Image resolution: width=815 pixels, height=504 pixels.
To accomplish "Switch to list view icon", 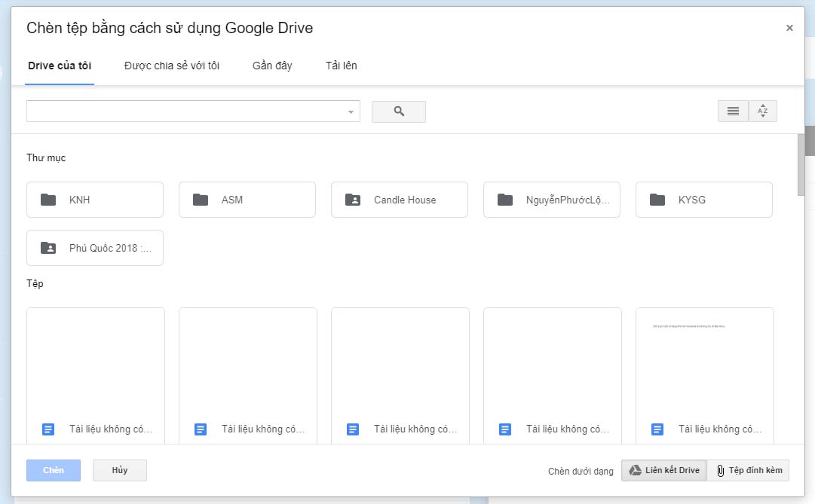I will point(733,111).
